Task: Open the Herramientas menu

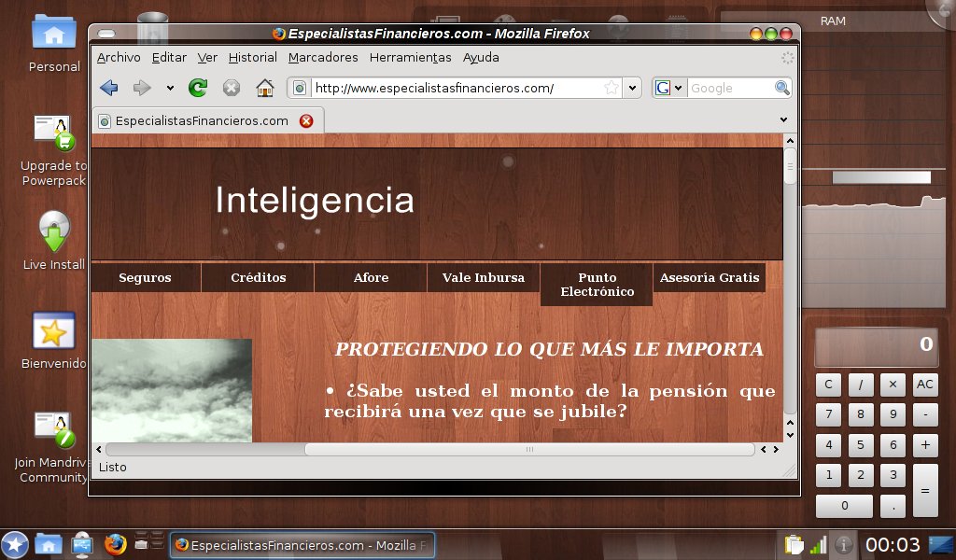Action: pos(411,57)
